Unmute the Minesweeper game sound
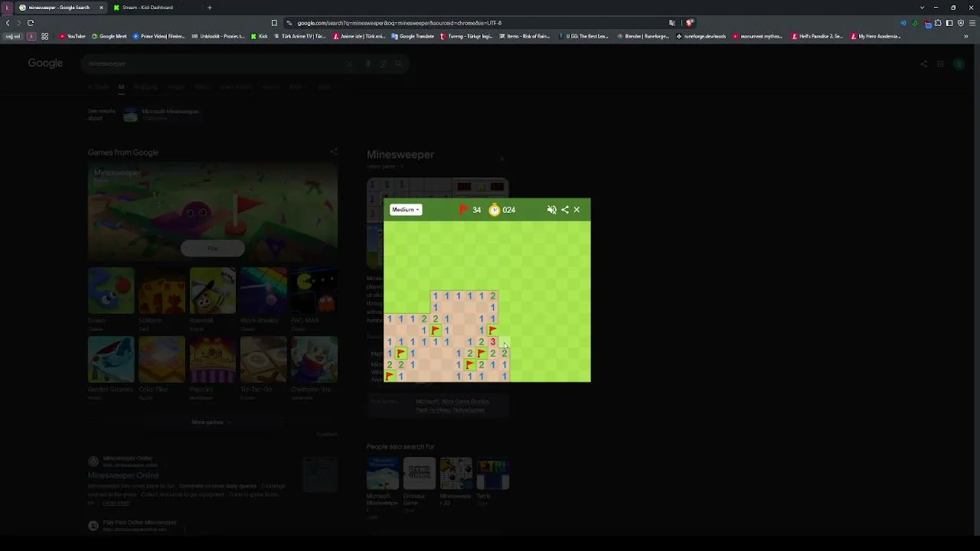The image size is (980, 551). pos(552,210)
